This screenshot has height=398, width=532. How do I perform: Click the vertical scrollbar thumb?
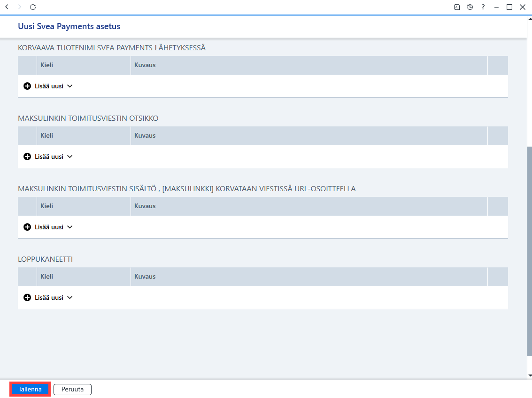(529, 251)
